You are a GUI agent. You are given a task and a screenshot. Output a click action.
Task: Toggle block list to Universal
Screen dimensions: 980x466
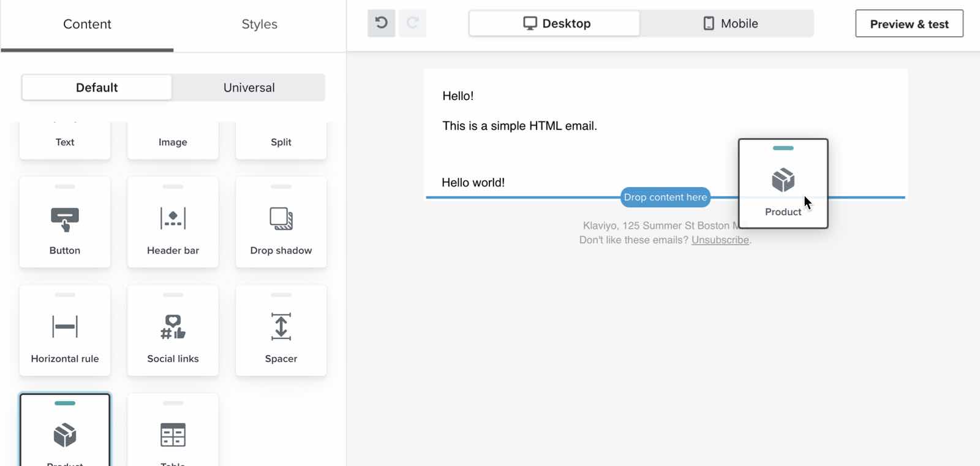point(249,88)
